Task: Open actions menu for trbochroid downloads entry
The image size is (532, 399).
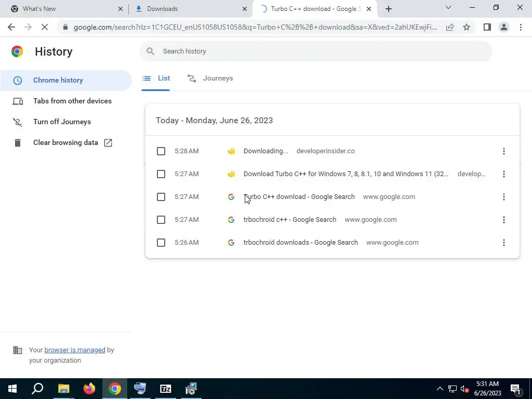Action: [504, 243]
